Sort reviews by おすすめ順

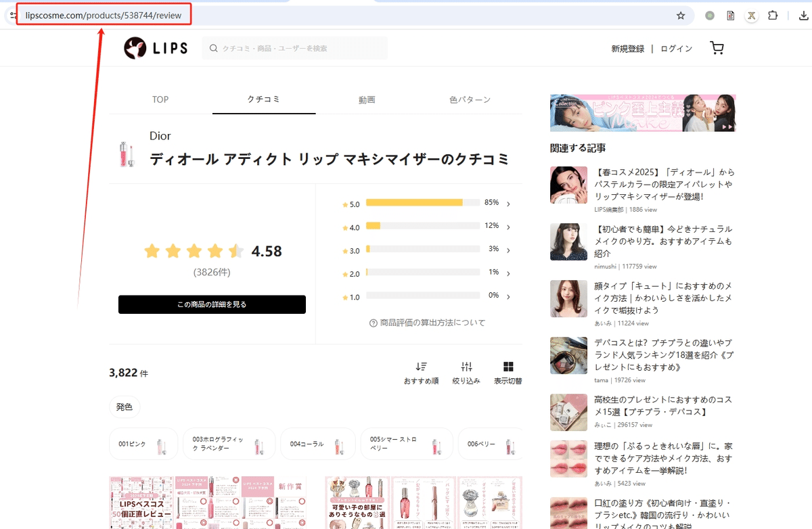click(x=421, y=373)
